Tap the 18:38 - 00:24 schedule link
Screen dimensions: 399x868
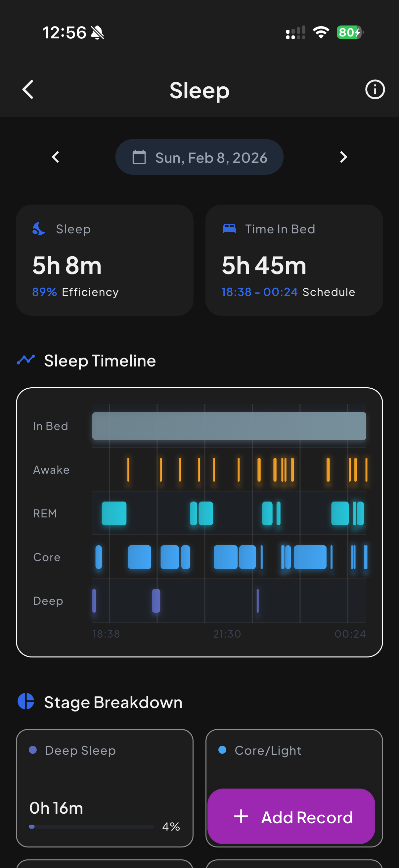[x=259, y=292]
